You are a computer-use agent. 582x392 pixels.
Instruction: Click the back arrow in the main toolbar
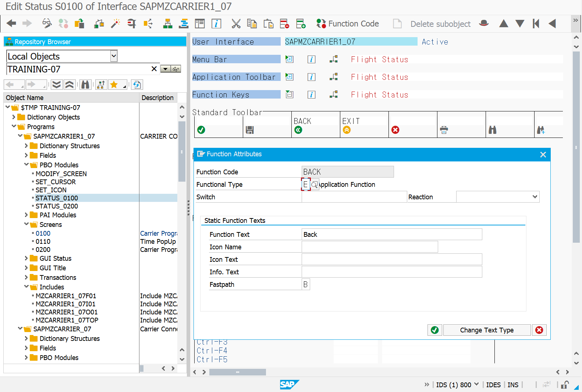click(11, 24)
